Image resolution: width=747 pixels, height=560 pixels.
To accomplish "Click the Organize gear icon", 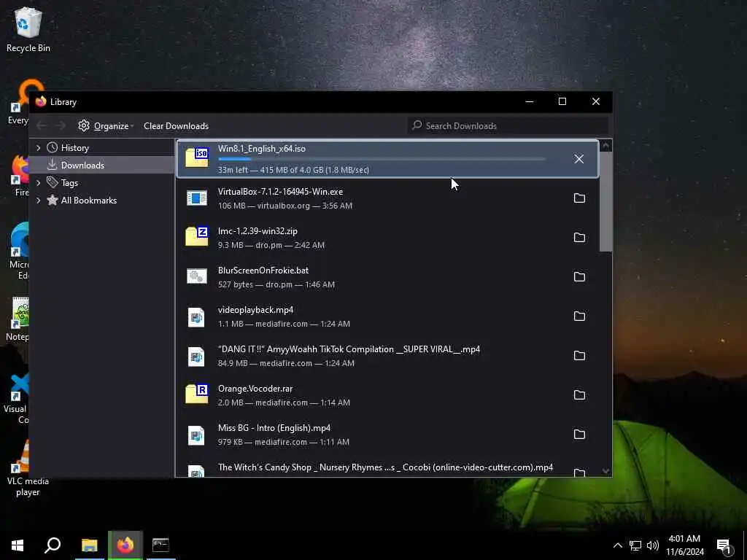I will [x=84, y=125].
